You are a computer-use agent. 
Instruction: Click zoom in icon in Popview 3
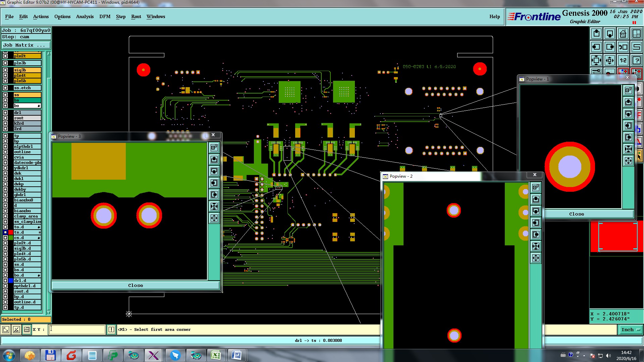[x=214, y=206]
